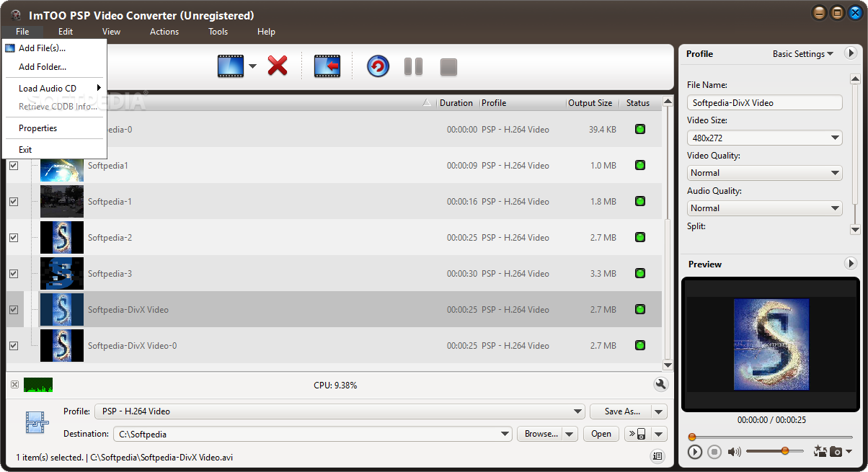Uncheck the Softpedia-DivX Video-0 row checkbox
The image size is (868, 472).
(x=14, y=345)
